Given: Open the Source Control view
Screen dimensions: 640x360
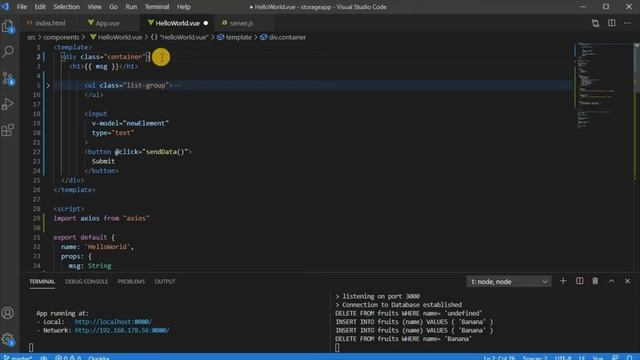Looking at the screenshot, I should click(8, 78).
